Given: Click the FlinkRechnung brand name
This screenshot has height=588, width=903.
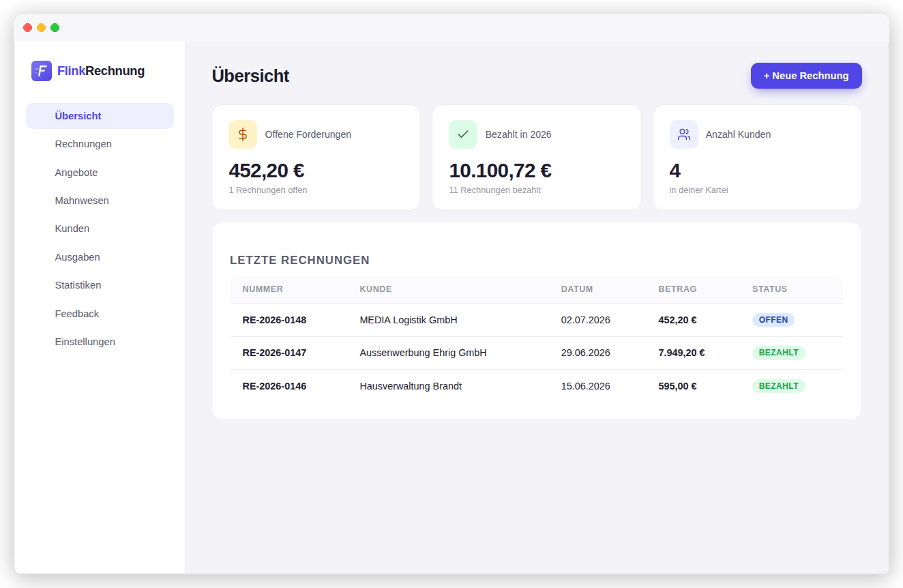Looking at the screenshot, I should click(x=101, y=71).
